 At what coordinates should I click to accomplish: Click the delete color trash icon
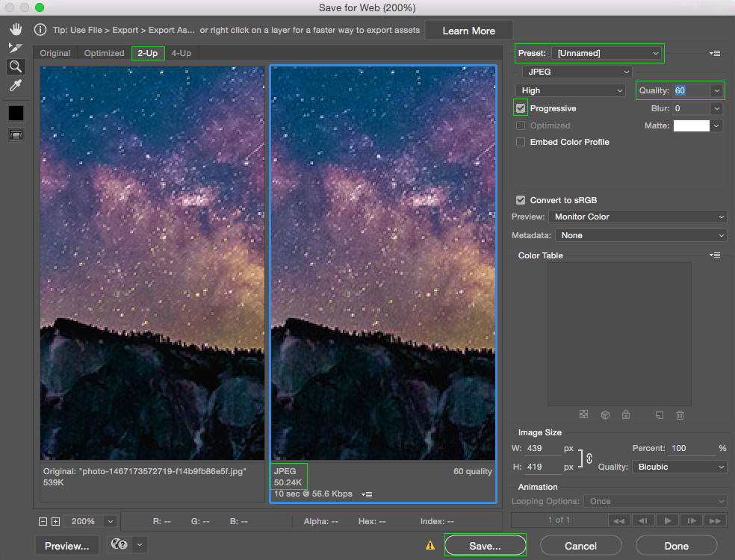point(680,415)
